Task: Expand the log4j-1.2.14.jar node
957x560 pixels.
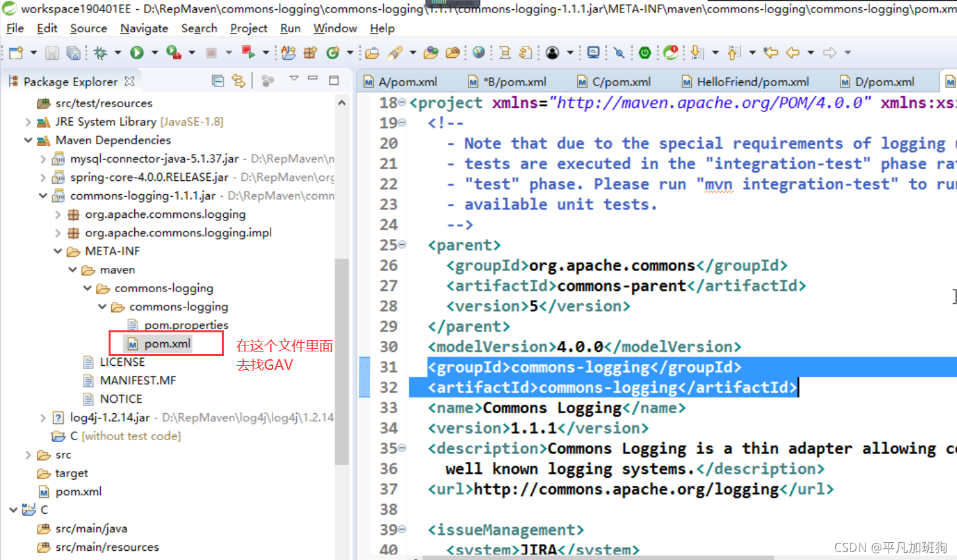Action: click(x=43, y=417)
